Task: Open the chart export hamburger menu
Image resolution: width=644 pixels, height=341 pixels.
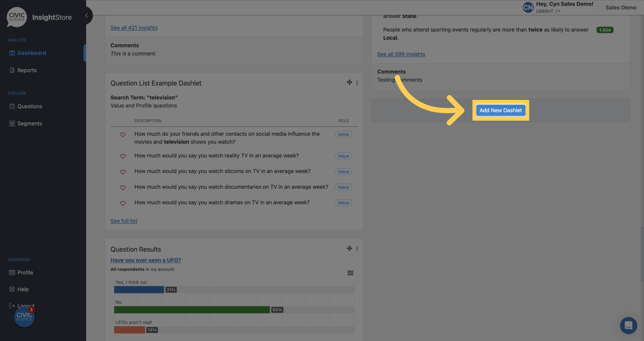Action: (350, 273)
